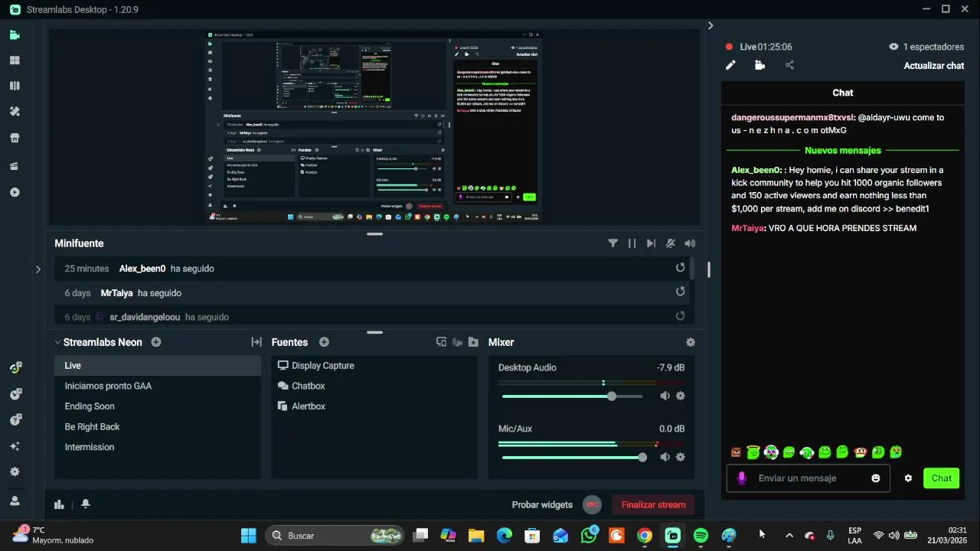Add a new scene with plus icon
This screenshot has height=551, width=980.
[x=156, y=342]
